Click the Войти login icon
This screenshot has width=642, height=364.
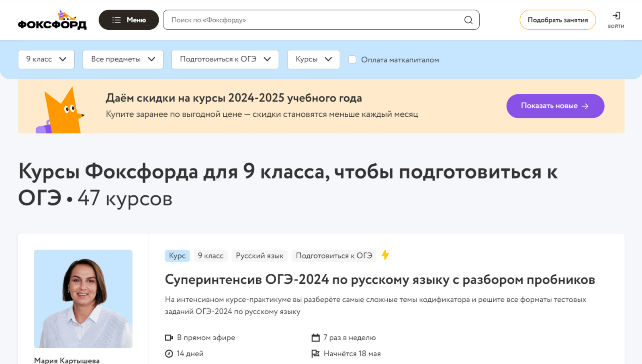(x=616, y=20)
